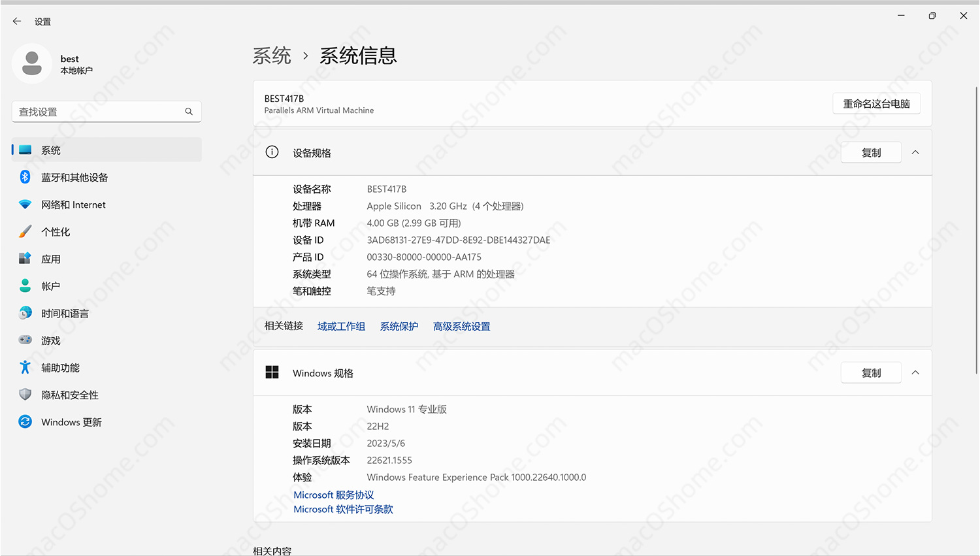
Task: Click the Windows 更新 sync icon
Action: 25,422
